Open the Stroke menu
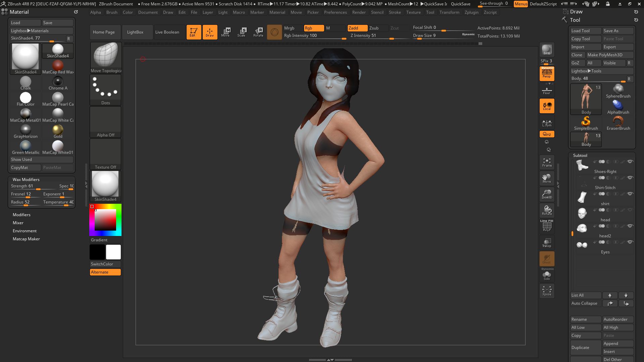Screen dimensions: 644x362 [395, 12]
